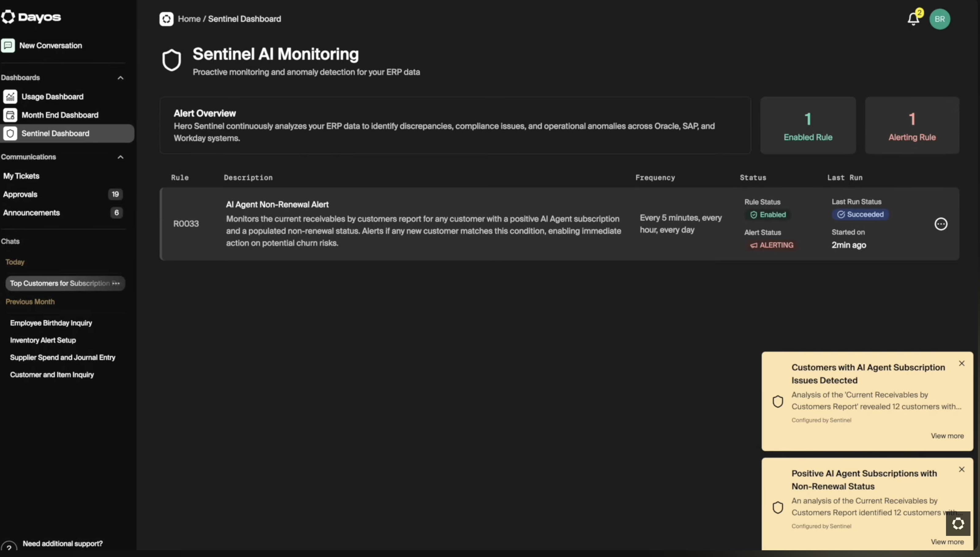Image resolution: width=980 pixels, height=557 pixels.
Task: Click the New Conversation chat icon
Action: [8, 46]
